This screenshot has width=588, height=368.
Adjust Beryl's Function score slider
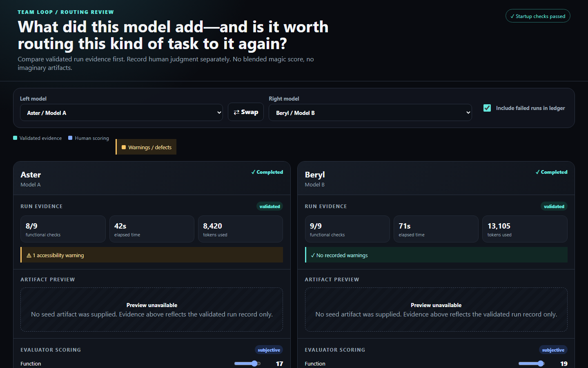532,364
